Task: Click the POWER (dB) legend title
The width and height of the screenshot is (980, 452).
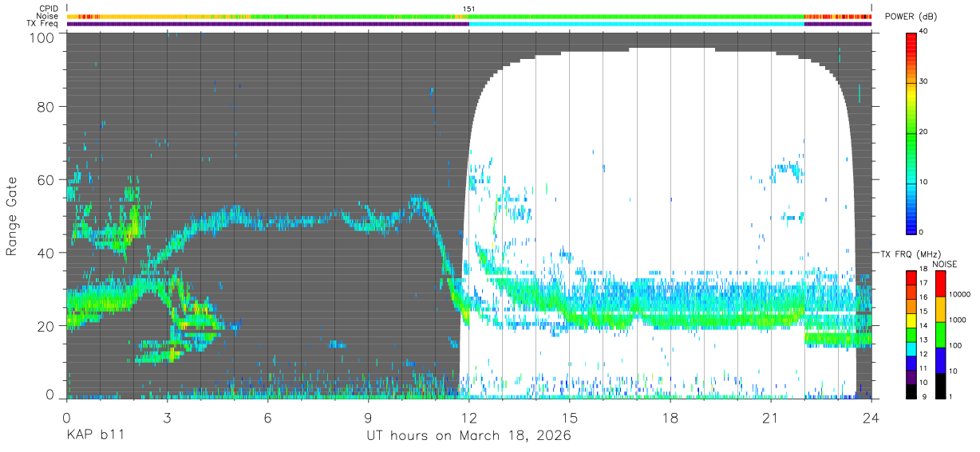Action: (x=911, y=17)
